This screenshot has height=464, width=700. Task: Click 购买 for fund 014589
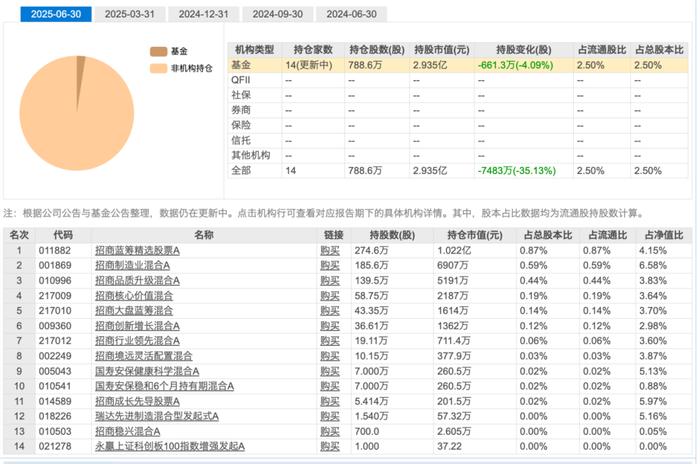(x=330, y=401)
